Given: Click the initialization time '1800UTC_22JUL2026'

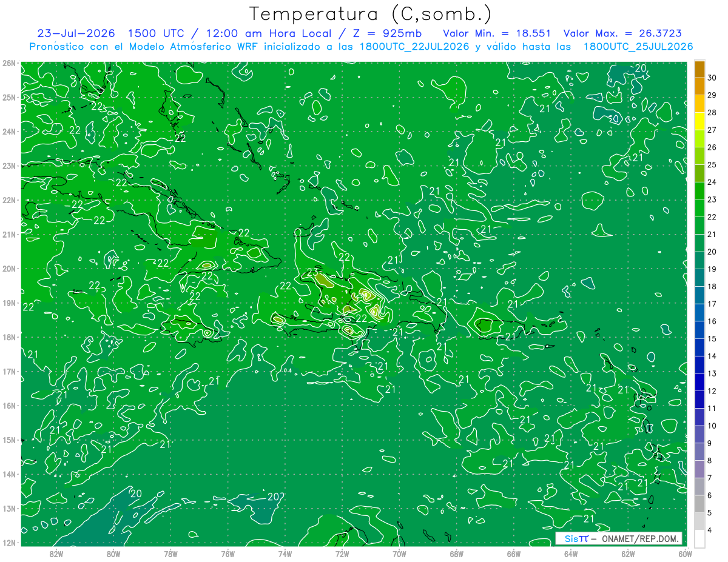Looking at the screenshot, I should [414, 47].
